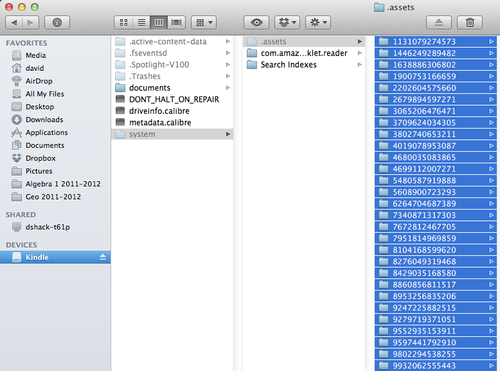Select folder 7951814969859

click(436, 238)
